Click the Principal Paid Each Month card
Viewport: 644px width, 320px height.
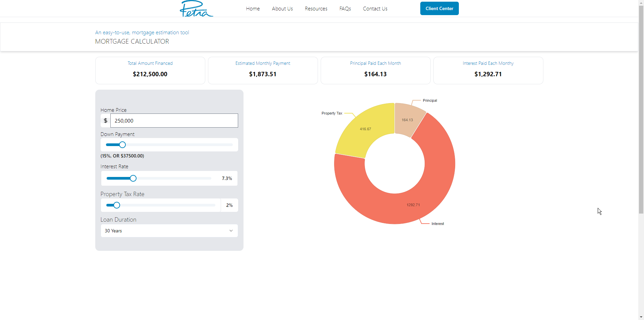[x=376, y=71]
